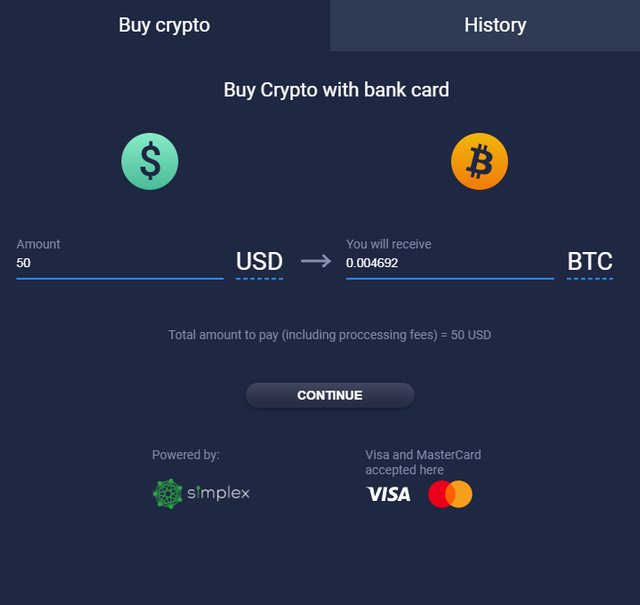
Task: Click the 'Powered by:' label
Action: [x=185, y=455]
